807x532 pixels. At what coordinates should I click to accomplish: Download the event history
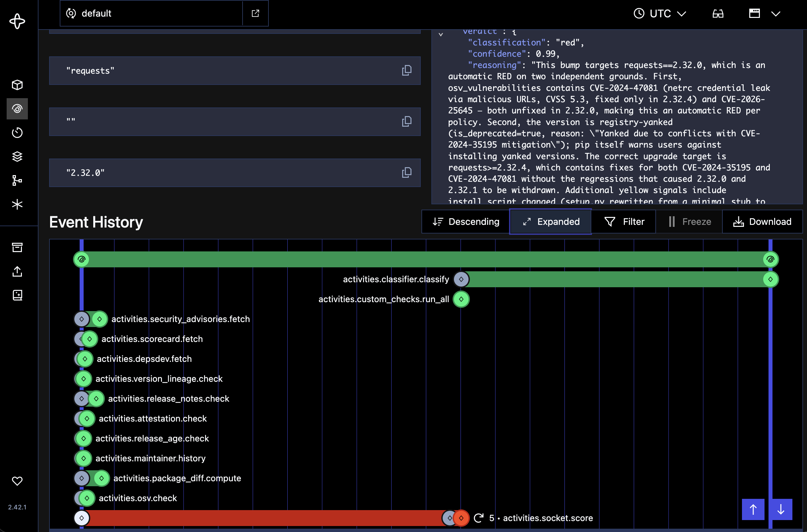coord(762,222)
